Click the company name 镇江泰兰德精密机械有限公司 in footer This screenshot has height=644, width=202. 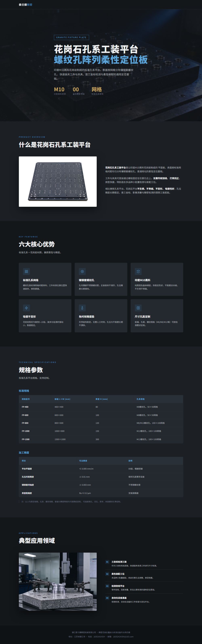tap(84, 632)
